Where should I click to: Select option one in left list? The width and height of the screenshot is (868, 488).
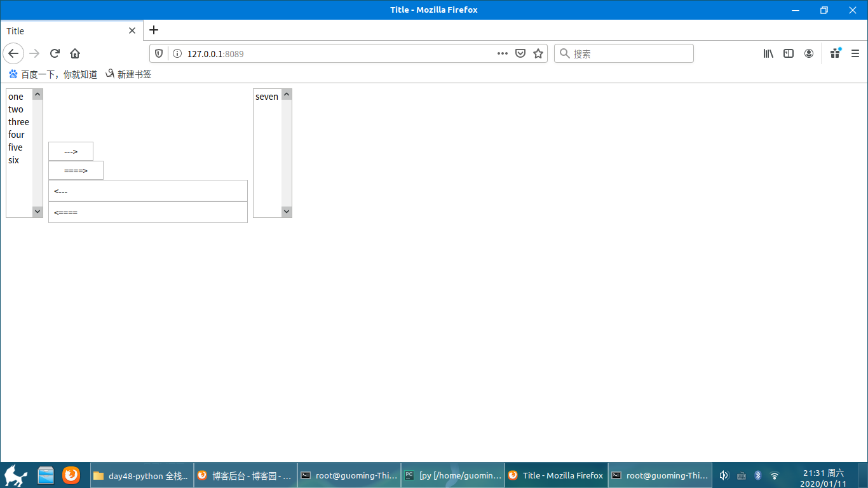tap(19, 97)
